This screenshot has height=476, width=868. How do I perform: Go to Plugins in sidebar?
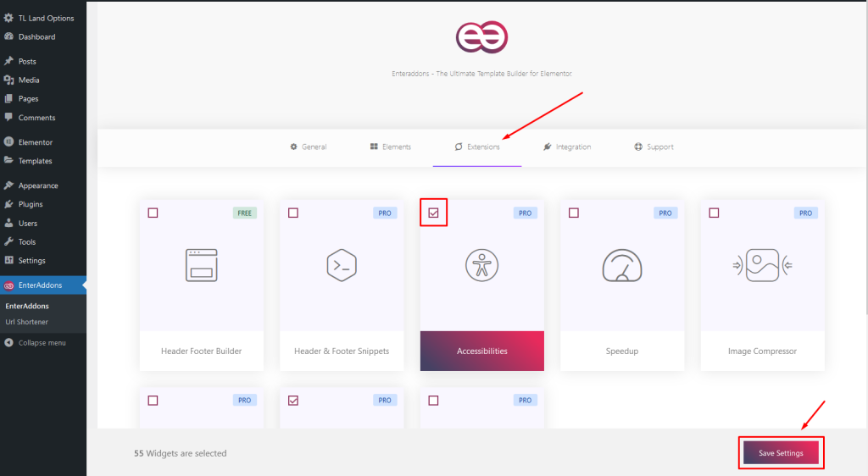pyautogui.click(x=31, y=204)
